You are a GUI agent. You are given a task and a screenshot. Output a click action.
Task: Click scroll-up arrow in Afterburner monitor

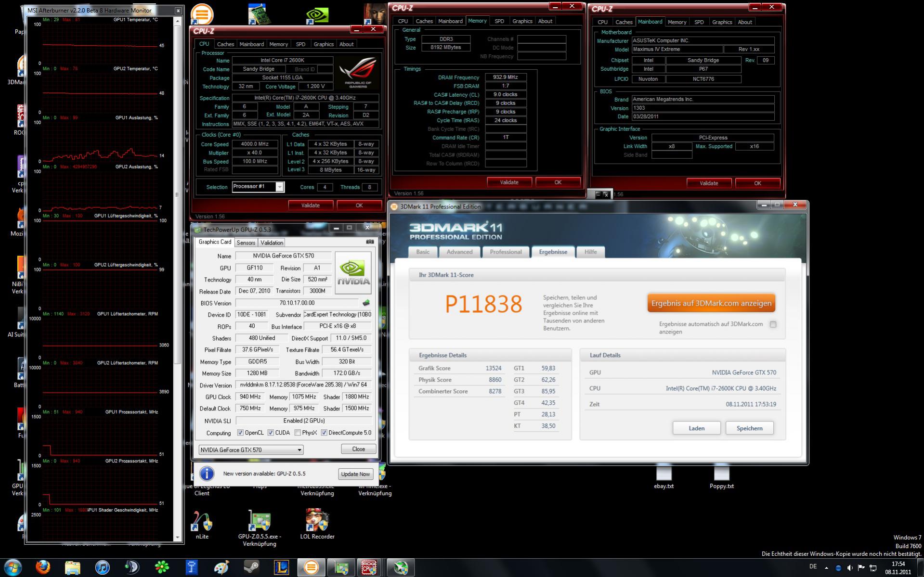(177, 21)
